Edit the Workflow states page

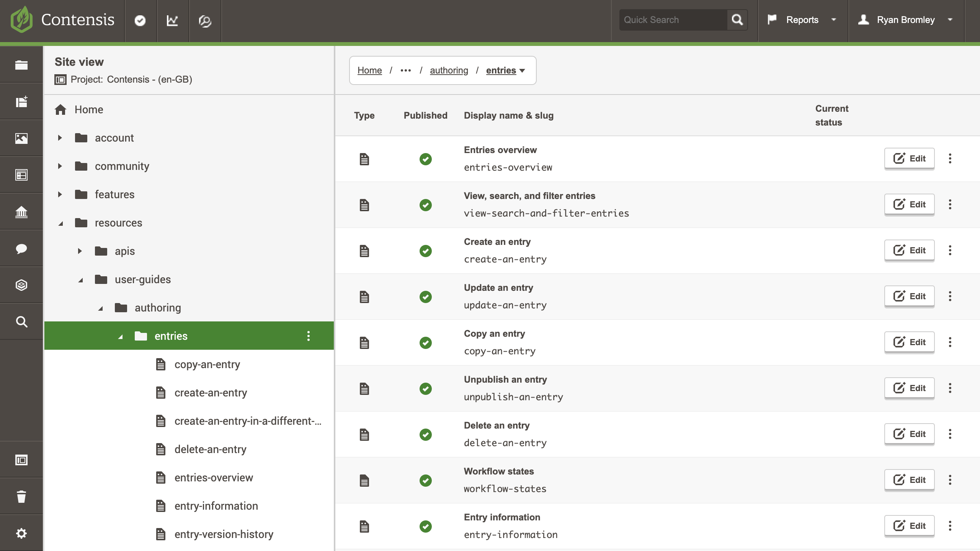[x=910, y=480]
